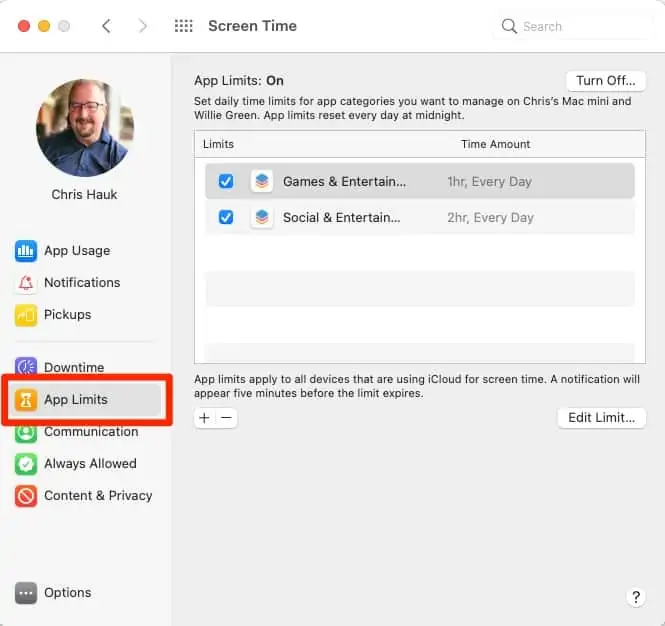The width and height of the screenshot is (665, 626).
Task: Click the Social & Entertainment category icon
Action: pyautogui.click(x=262, y=218)
